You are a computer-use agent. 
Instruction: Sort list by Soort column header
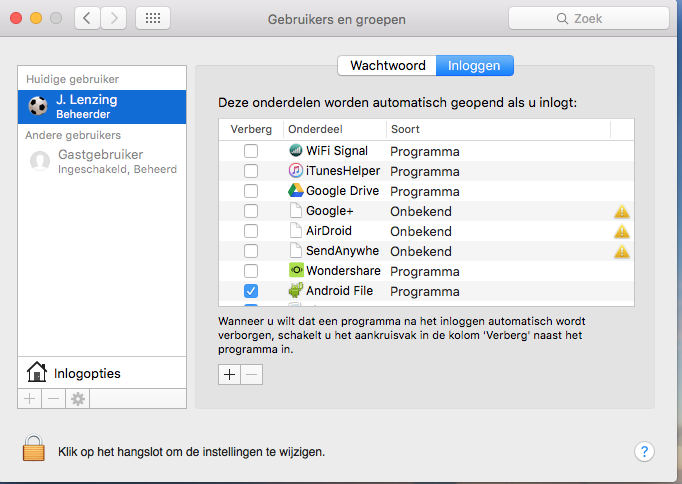coord(497,129)
